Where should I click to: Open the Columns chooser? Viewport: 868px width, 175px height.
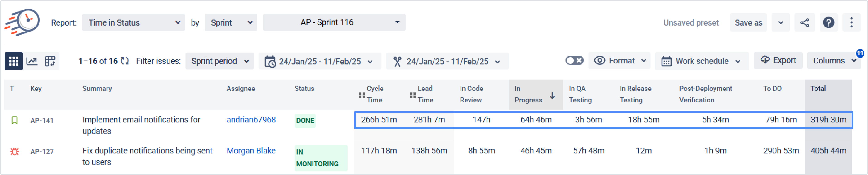click(x=833, y=61)
